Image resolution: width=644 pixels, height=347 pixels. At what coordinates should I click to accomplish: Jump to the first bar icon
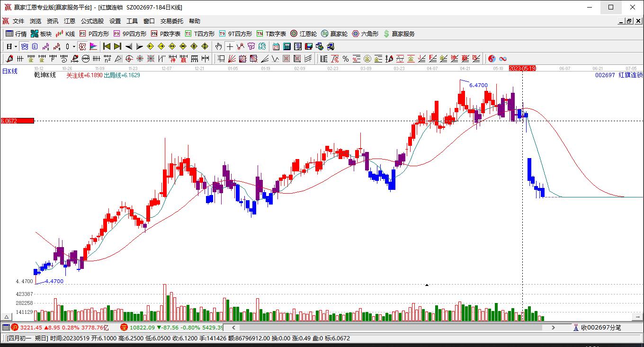[x=107, y=46]
